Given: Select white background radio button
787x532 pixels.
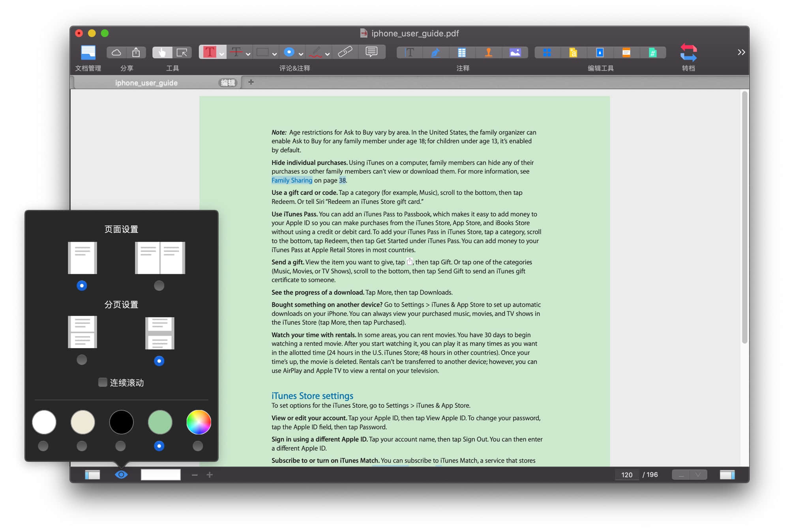Looking at the screenshot, I should coord(43,446).
